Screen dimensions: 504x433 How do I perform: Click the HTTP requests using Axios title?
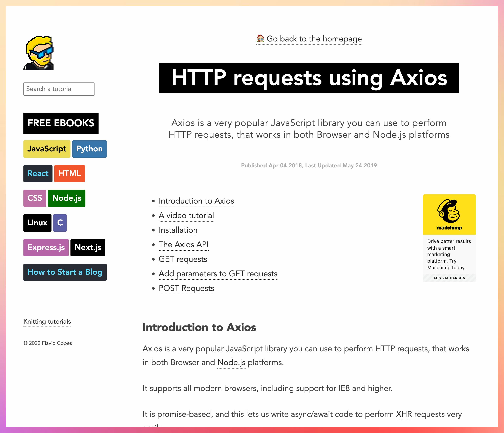[309, 78]
